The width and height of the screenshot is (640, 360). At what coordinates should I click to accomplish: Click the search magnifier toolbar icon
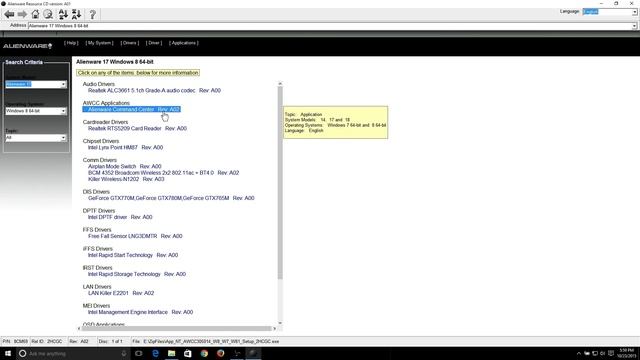(x=48, y=14)
